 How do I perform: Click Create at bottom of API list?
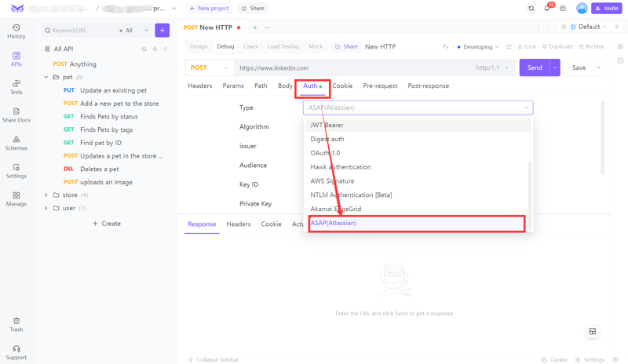coord(107,224)
